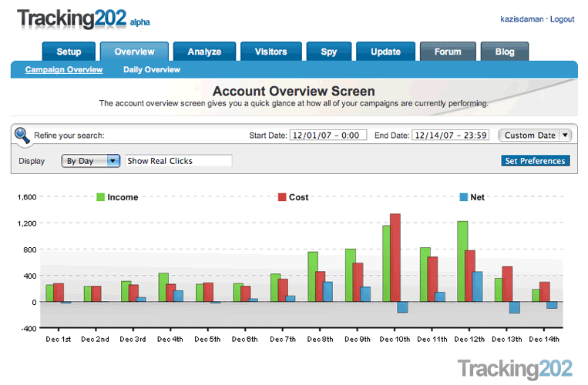Click the End Date input field
The image size is (588, 385).
(x=451, y=136)
